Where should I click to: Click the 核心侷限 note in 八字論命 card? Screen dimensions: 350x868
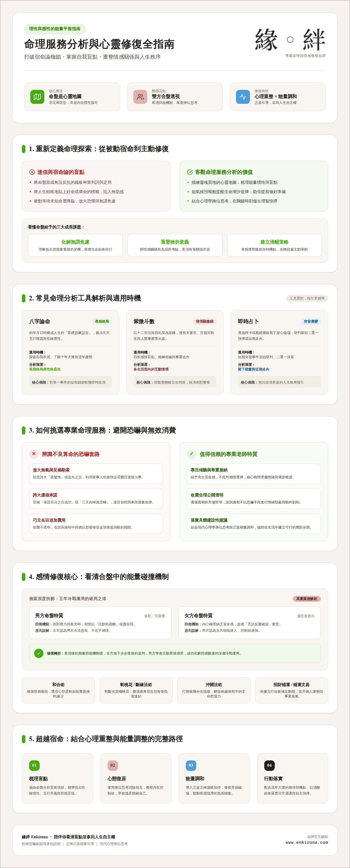pos(70,382)
